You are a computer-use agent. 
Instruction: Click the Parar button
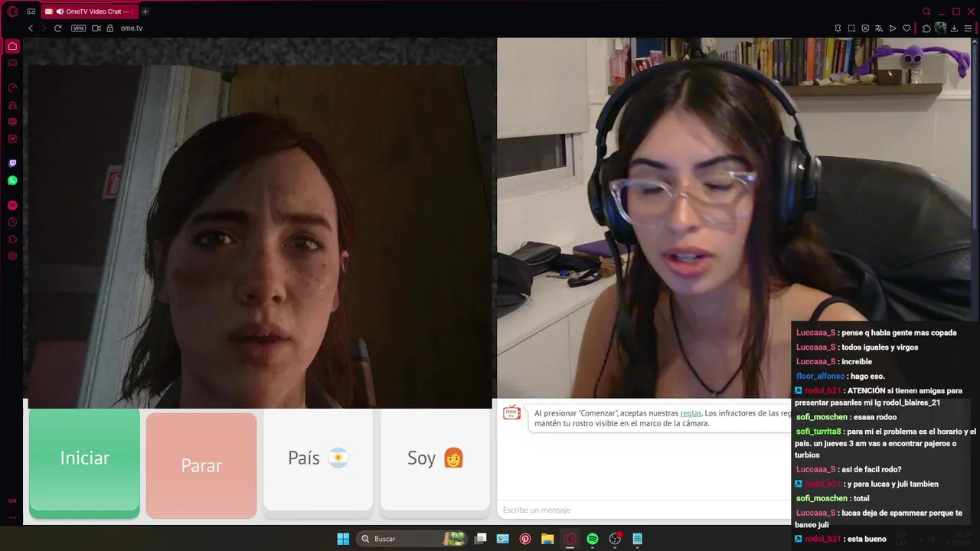pyautogui.click(x=201, y=465)
